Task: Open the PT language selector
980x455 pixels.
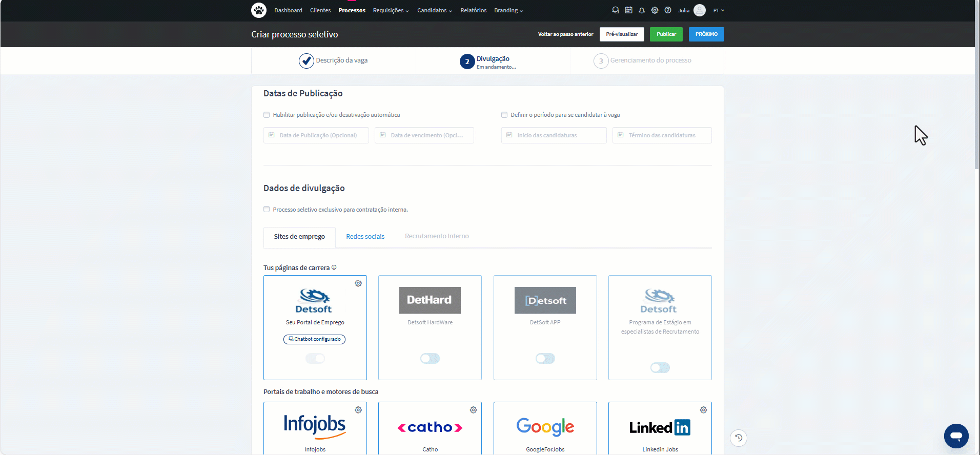Action: (719, 10)
